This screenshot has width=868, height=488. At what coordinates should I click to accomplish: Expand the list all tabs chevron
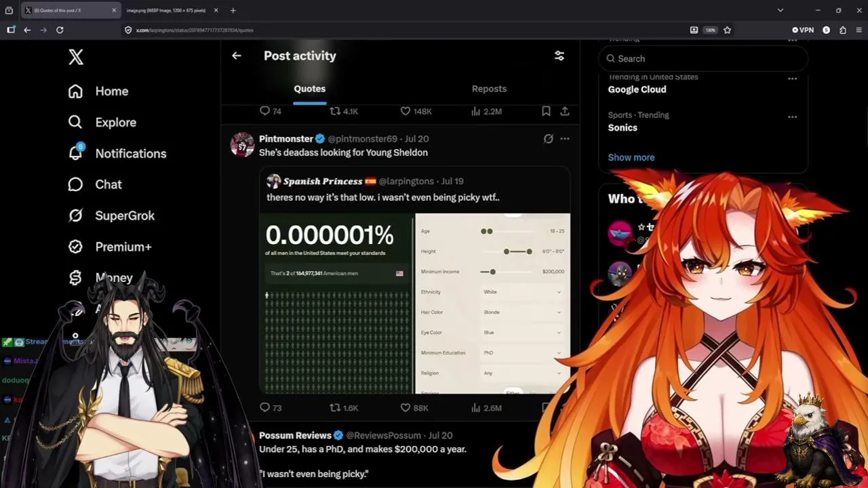pyautogui.click(x=780, y=10)
